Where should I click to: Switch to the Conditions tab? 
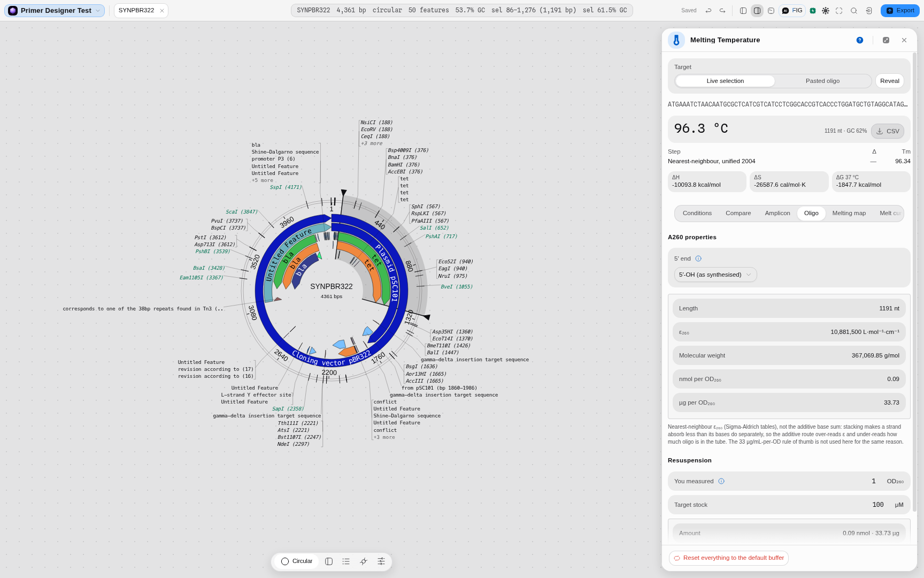[x=697, y=213]
